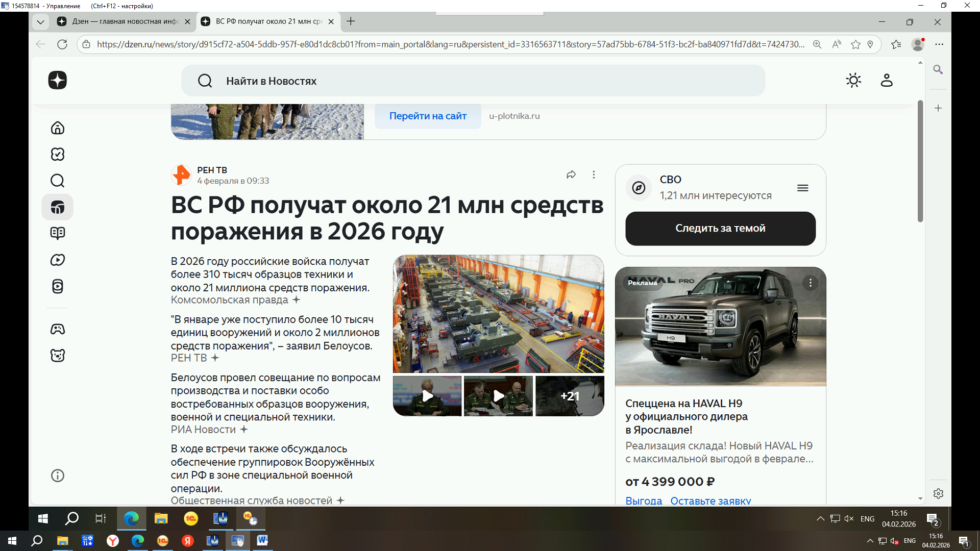Toggle the light/dark theme sun icon
Screen dimensions: 980x551
(x=853, y=80)
